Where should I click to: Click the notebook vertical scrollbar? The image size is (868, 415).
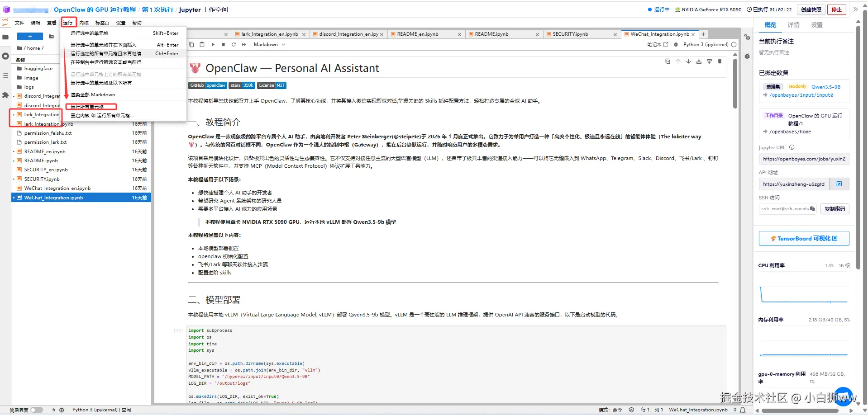pyautogui.click(x=735, y=84)
